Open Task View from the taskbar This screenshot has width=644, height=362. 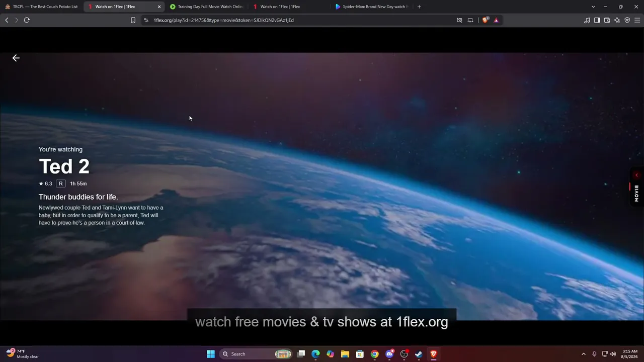coord(301,354)
